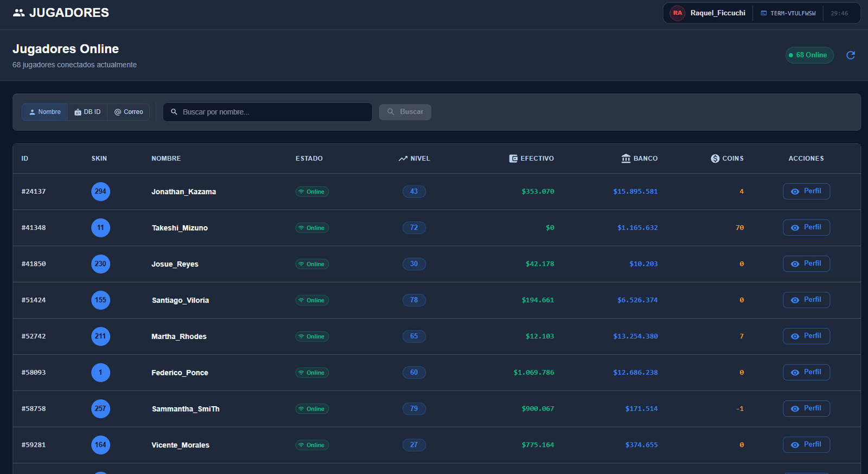The height and width of the screenshot is (474, 868).
Task: Select player name Jonathan_Kazama
Action: (x=184, y=191)
